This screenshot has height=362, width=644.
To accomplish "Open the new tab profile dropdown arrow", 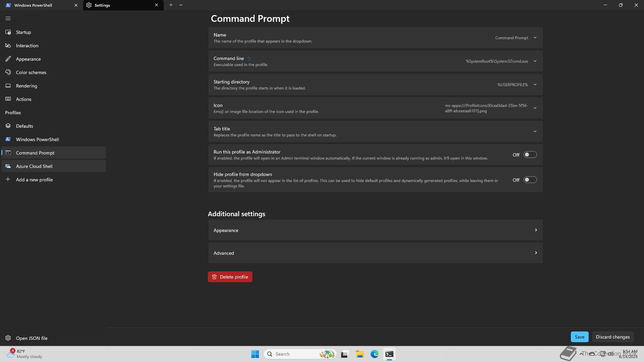I will pyautogui.click(x=181, y=5).
